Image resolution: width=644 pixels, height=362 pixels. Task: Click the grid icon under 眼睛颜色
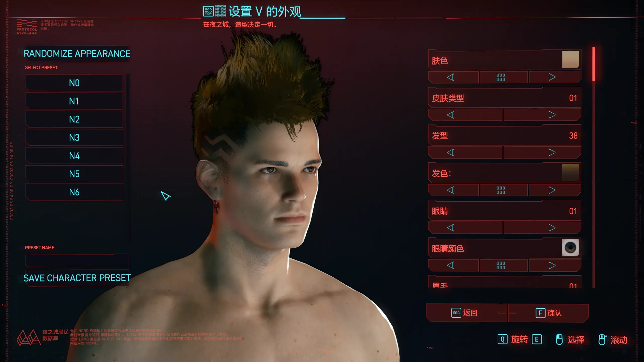[x=501, y=265]
